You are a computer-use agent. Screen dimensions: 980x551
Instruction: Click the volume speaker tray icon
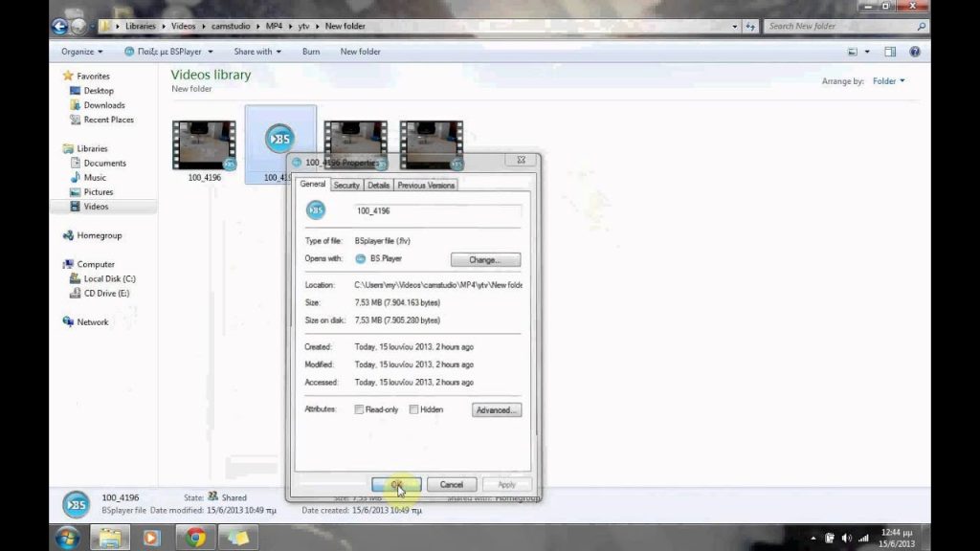point(846,538)
